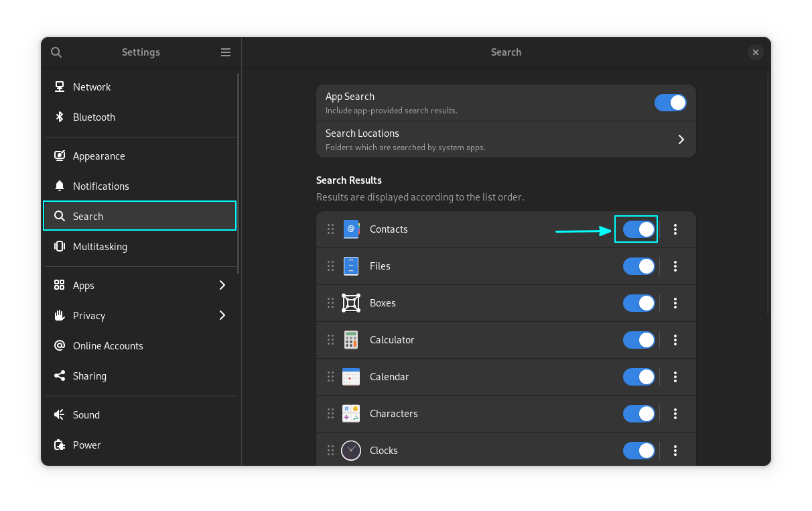Click the Calculator app icon
The height and width of the screenshot is (511, 812).
tap(351, 340)
